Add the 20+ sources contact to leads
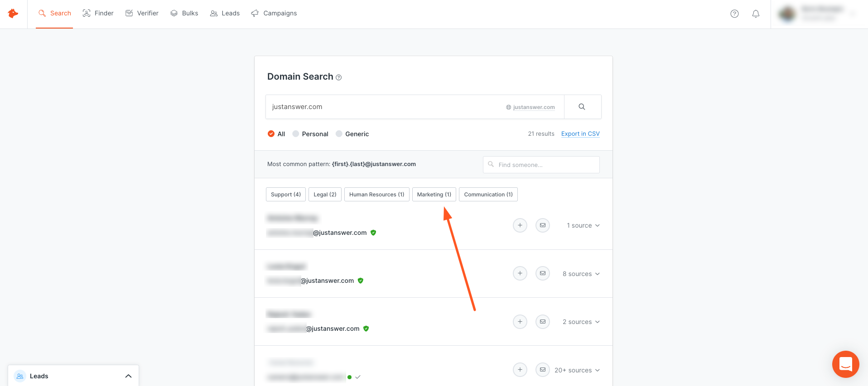Screen dimensions: 868x386 (x=520, y=370)
